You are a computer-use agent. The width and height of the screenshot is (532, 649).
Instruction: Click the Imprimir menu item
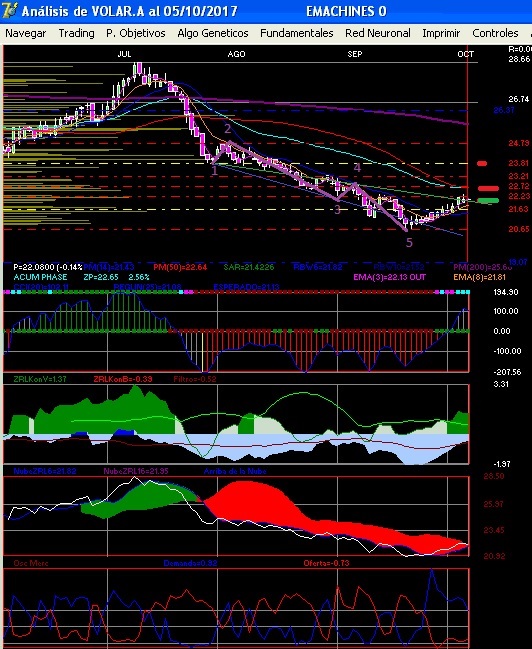click(x=441, y=33)
